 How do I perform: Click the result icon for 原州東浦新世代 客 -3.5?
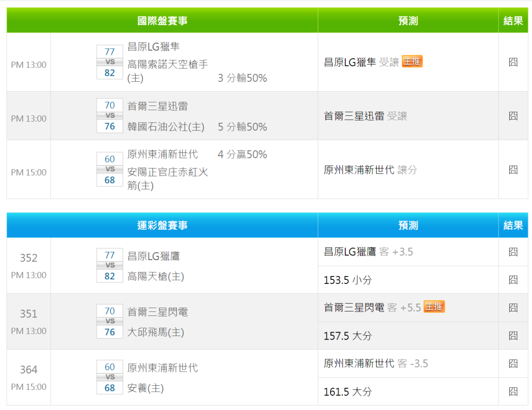pos(513,364)
